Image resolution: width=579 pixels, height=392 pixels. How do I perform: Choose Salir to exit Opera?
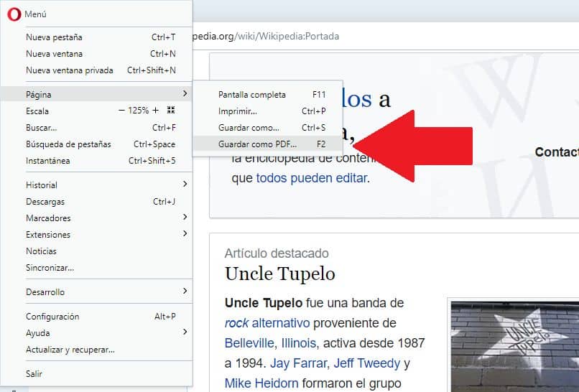96,374
